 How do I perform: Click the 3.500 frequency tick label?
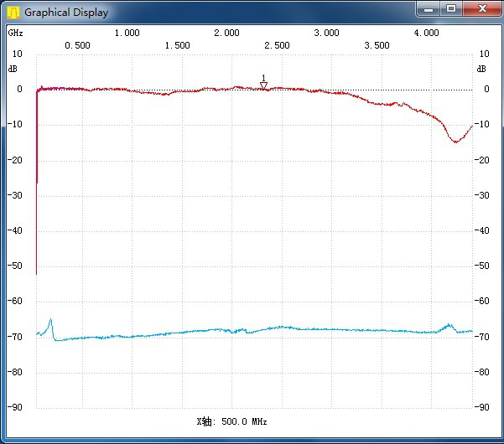pyautogui.click(x=377, y=45)
